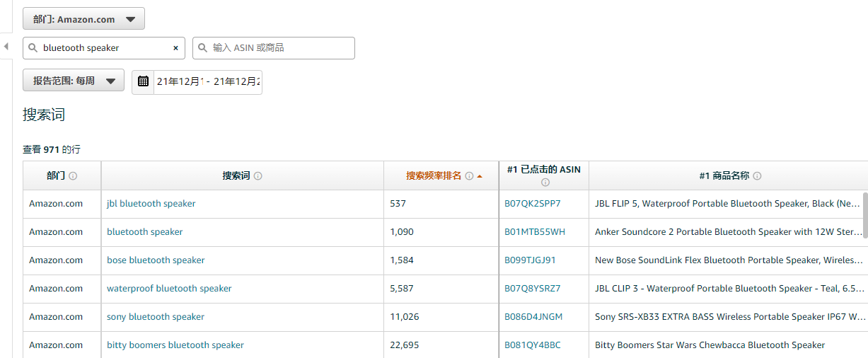Click info icon under #1 已点击的 ASIN
The width and height of the screenshot is (868, 358).
coord(545,182)
